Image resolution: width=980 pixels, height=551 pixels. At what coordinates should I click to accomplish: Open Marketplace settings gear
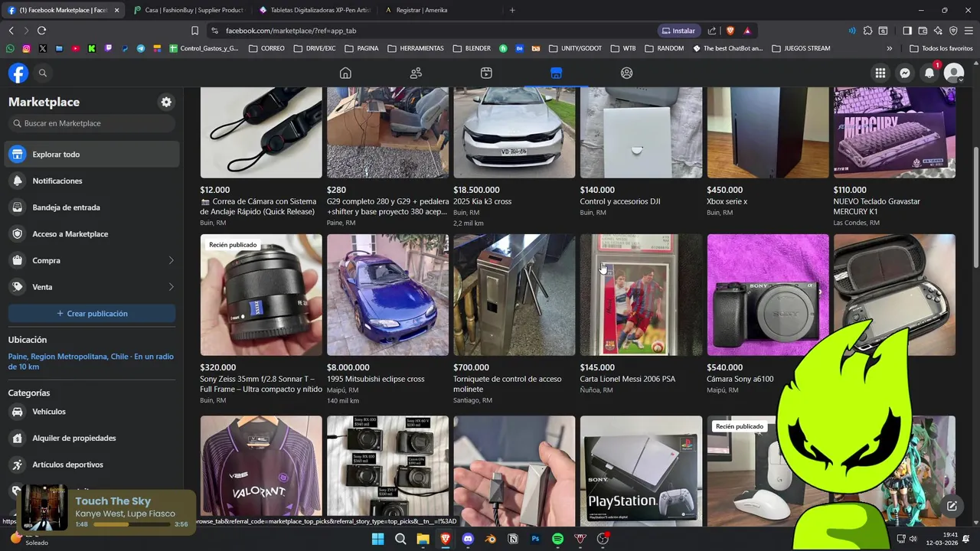[166, 102]
